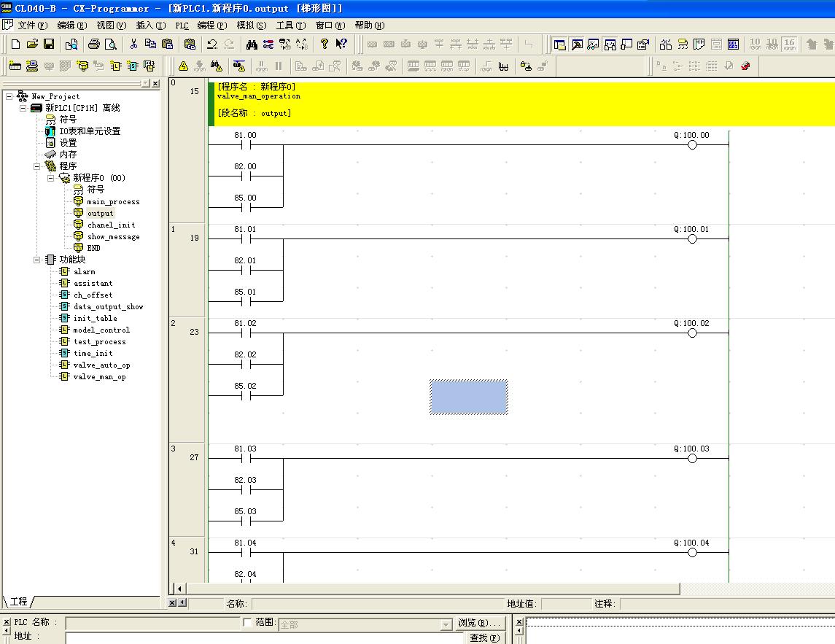Screen dimensions: 835x644
Task: Enable the 范围 checkbox
Action: tap(248, 623)
